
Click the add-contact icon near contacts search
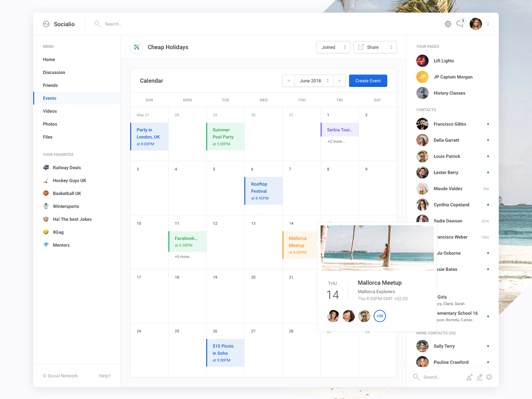(x=469, y=377)
